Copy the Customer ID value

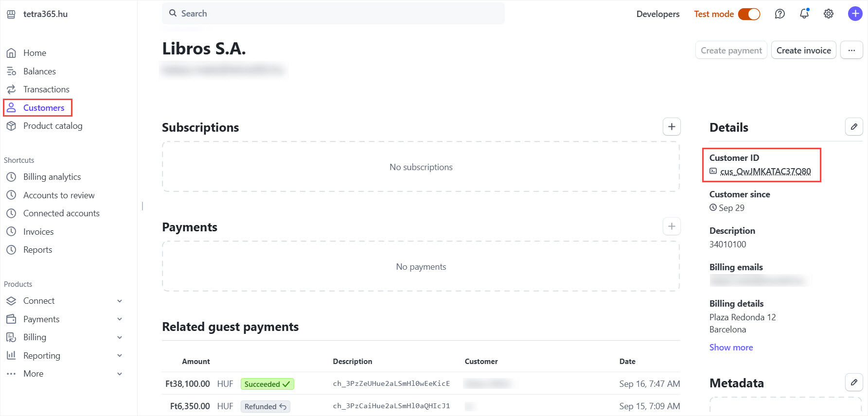(765, 172)
